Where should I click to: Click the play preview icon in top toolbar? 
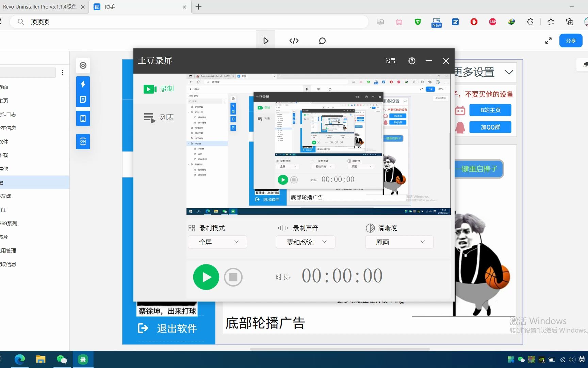tap(266, 41)
